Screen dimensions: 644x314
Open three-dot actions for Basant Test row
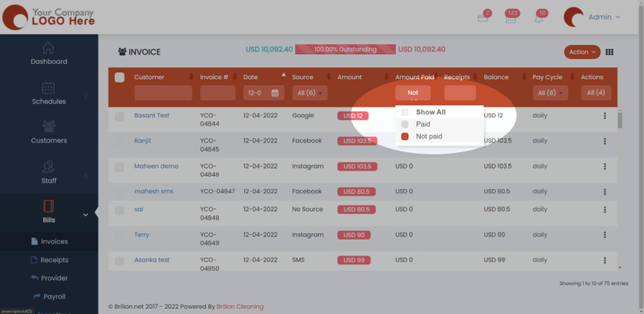point(604,116)
